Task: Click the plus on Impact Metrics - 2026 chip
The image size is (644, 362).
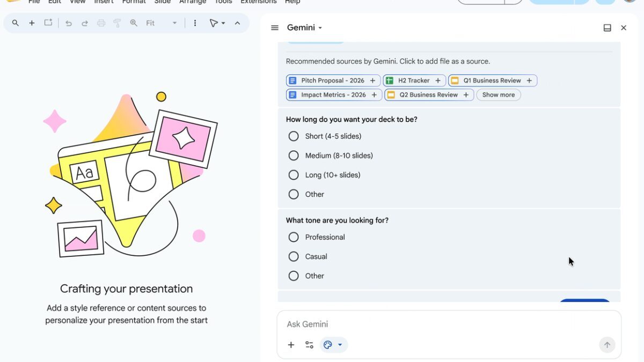Action: coord(374,95)
